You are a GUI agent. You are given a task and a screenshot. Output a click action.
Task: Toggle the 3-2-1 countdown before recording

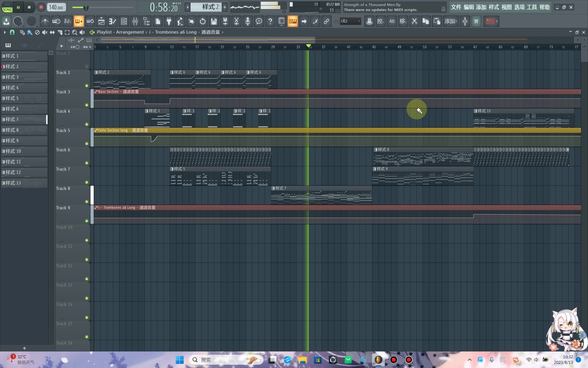(67, 21)
